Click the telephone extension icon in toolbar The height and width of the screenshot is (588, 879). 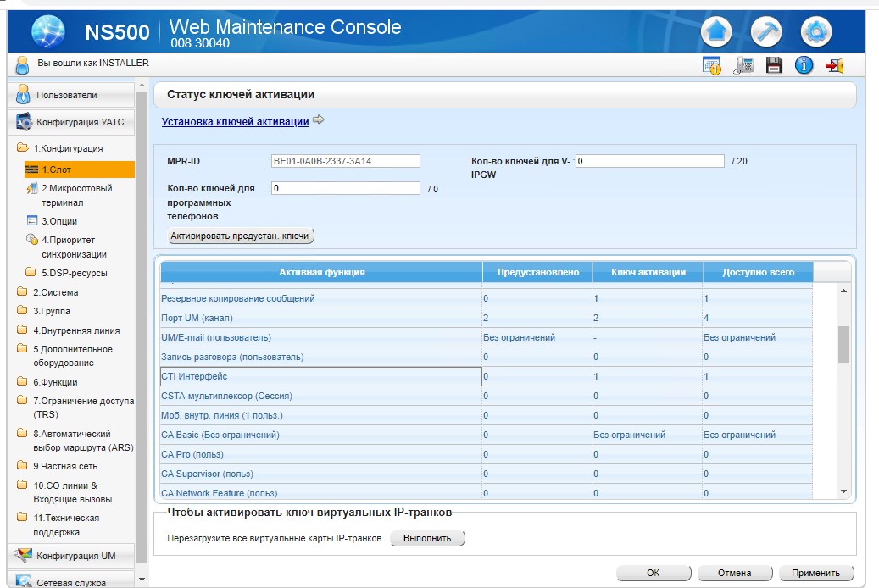click(x=743, y=65)
